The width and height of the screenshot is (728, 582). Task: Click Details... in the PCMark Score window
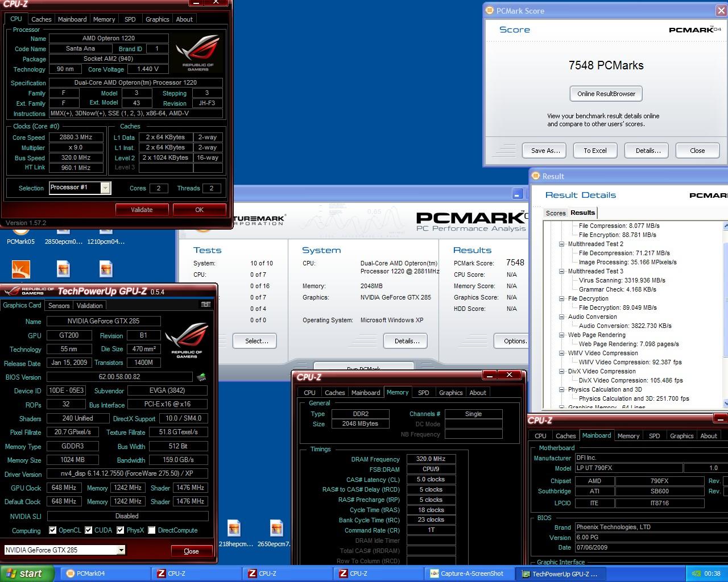648,151
